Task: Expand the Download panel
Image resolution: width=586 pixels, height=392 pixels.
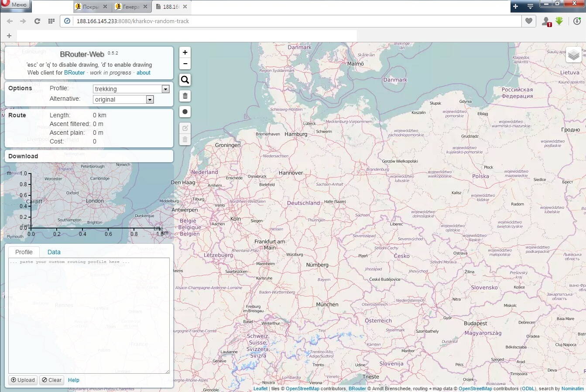Action: click(x=23, y=156)
